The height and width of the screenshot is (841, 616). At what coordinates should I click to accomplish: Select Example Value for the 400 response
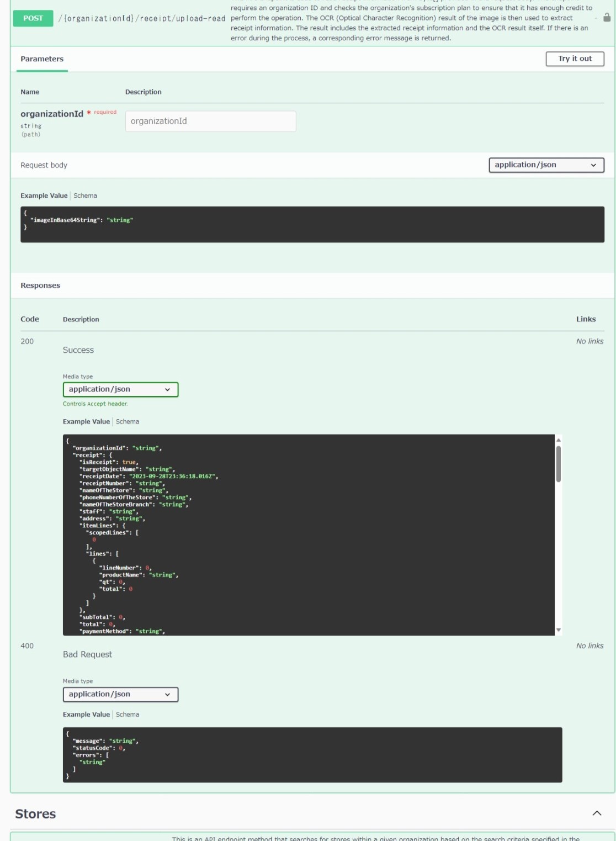[86, 715]
